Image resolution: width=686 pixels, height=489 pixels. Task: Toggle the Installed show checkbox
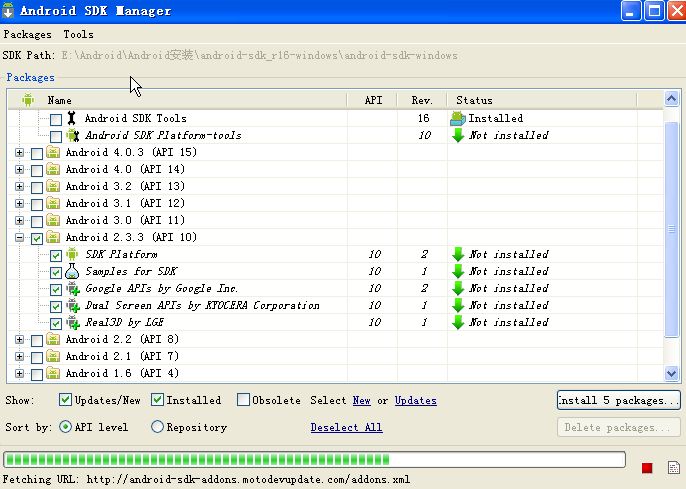(157, 399)
